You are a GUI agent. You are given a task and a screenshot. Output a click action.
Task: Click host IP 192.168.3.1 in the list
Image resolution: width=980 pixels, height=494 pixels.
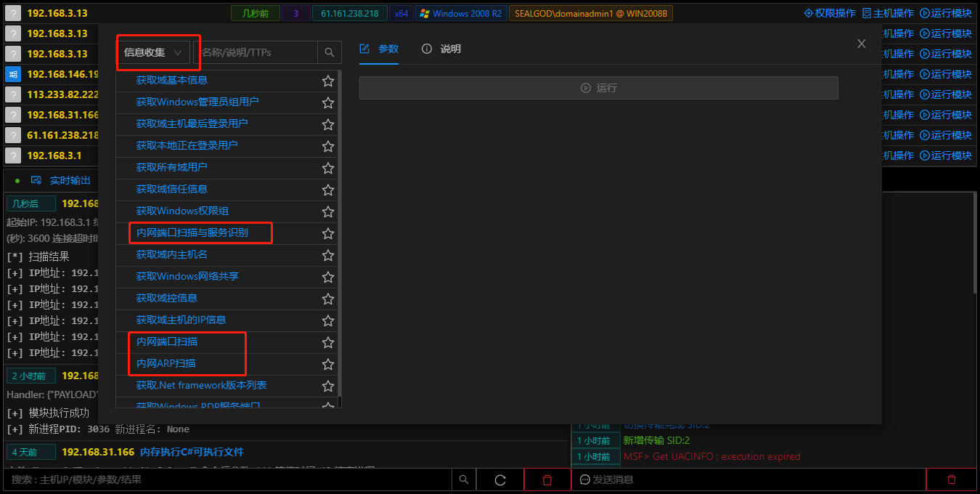(54, 155)
